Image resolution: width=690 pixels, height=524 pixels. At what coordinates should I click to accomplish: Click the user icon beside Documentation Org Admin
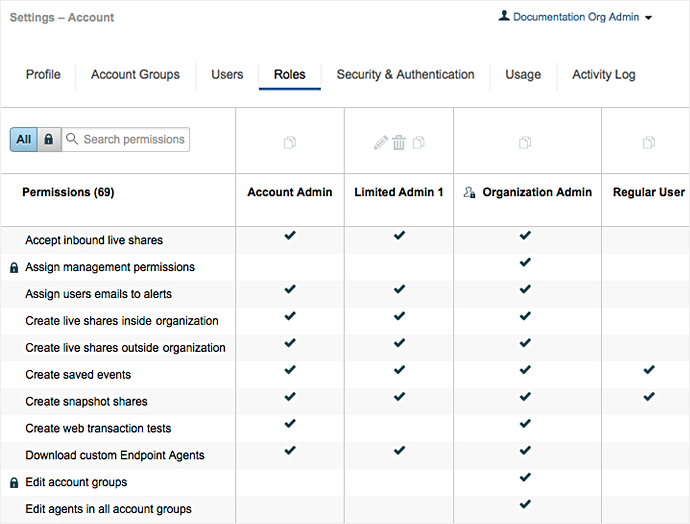pos(503,17)
